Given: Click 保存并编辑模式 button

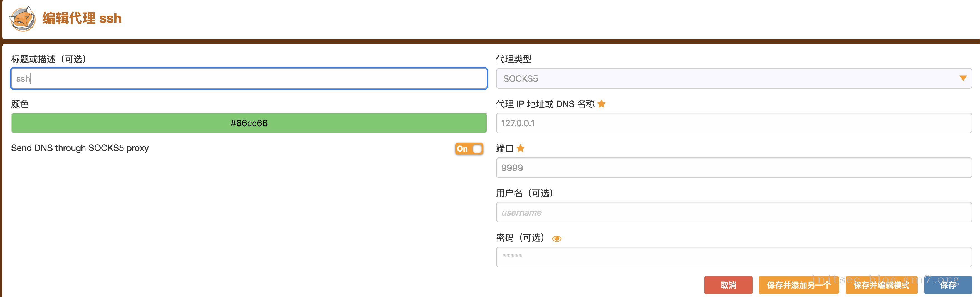Looking at the screenshot, I should [x=881, y=285].
